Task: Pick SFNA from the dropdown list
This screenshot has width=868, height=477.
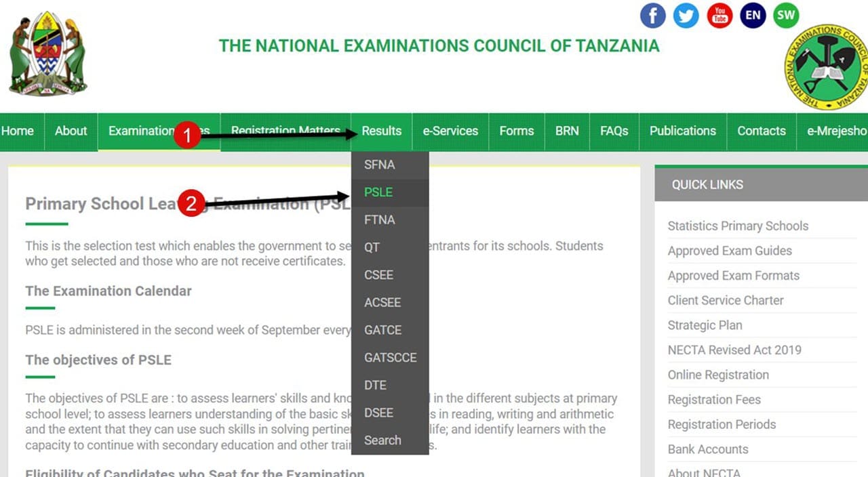Action: (379, 165)
